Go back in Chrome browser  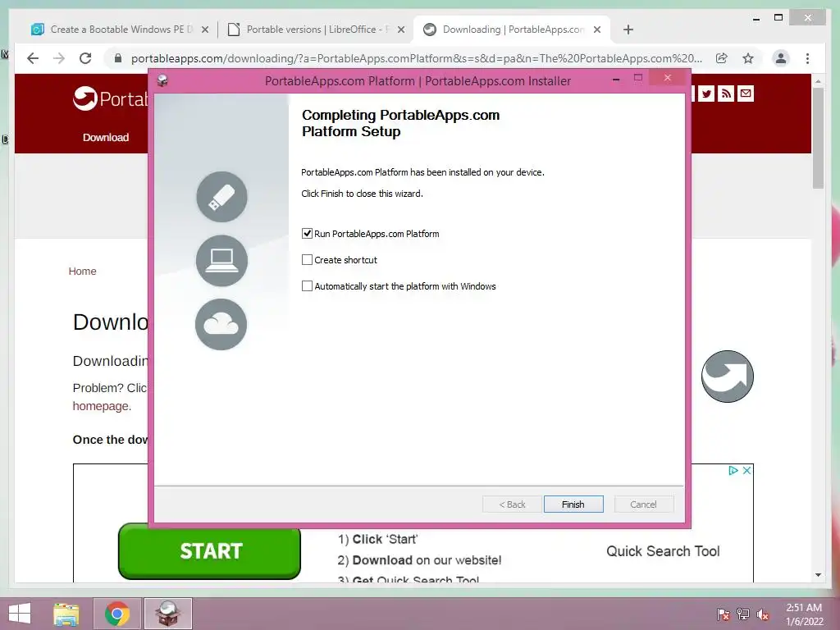(33, 58)
